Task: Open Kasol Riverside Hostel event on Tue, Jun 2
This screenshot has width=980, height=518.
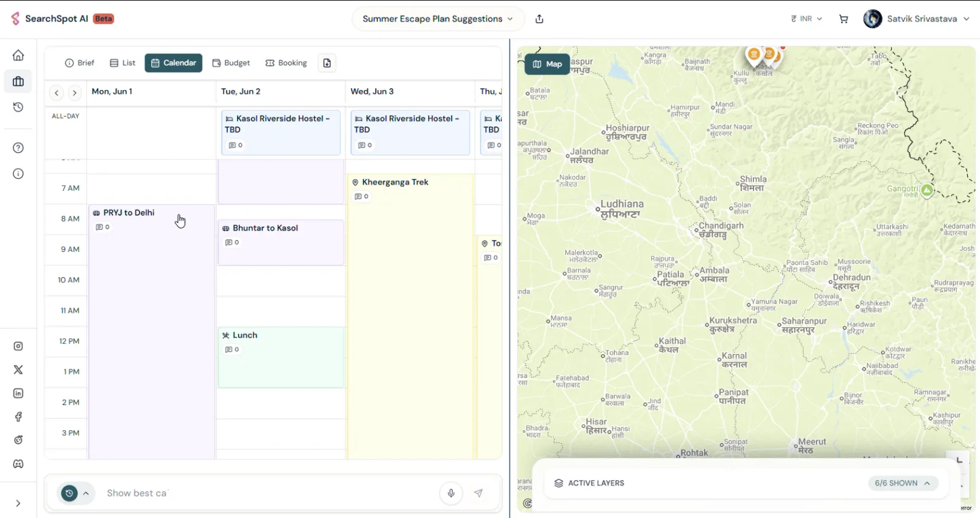Action: [x=281, y=132]
